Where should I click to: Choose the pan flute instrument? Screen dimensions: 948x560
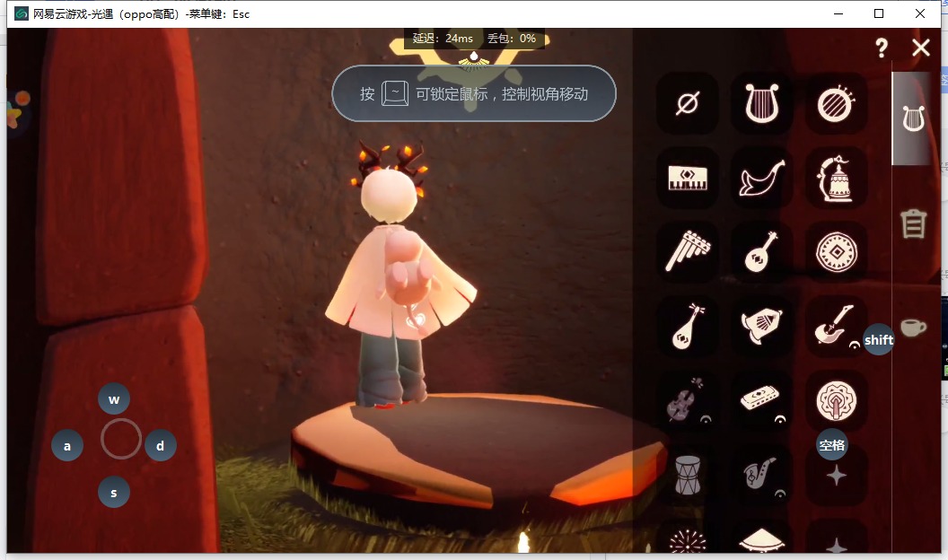(688, 252)
